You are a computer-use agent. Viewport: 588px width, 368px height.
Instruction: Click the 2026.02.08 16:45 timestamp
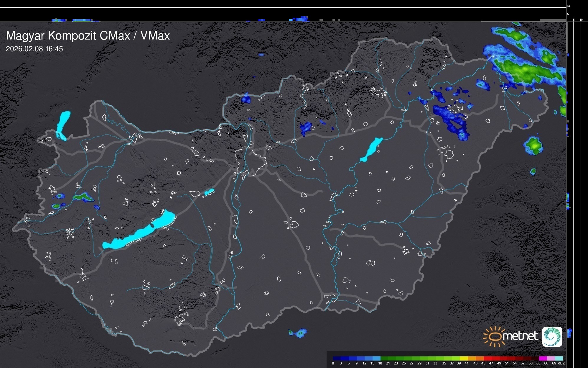coord(34,49)
